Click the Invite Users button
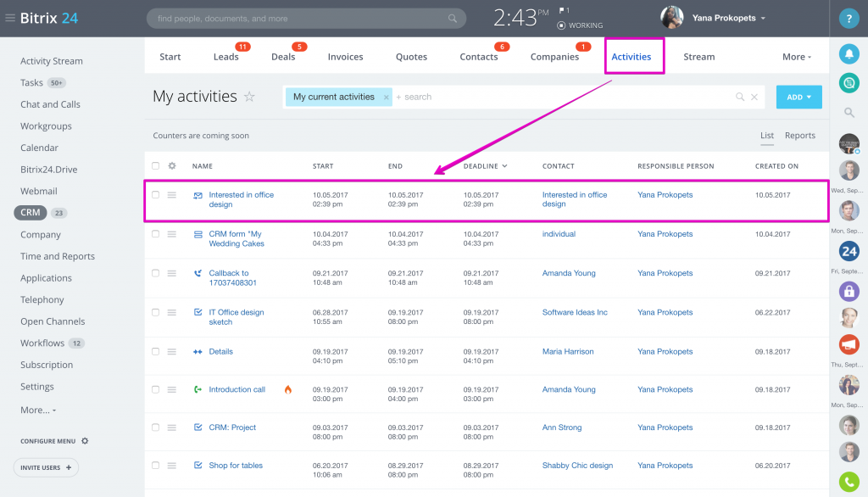Image resolution: width=868 pixels, height=497 pixels. pos(46,467)
